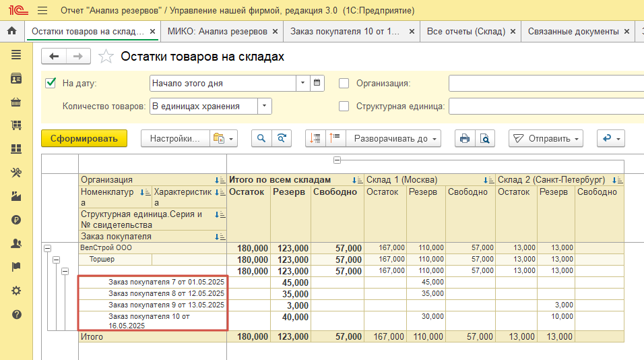Click the 'Структурная единица' input field
Screen dimensions: 644x360
click(x=546, y=106)
